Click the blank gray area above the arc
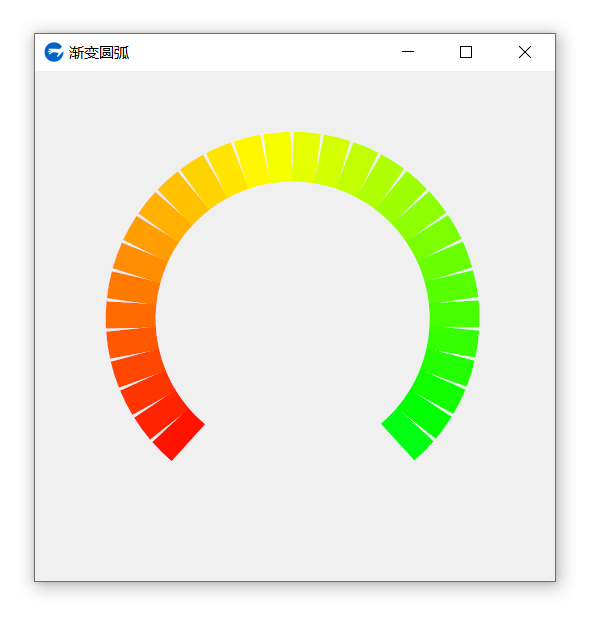The height and width of the screenshot is (619, 598). pos(294,101)
